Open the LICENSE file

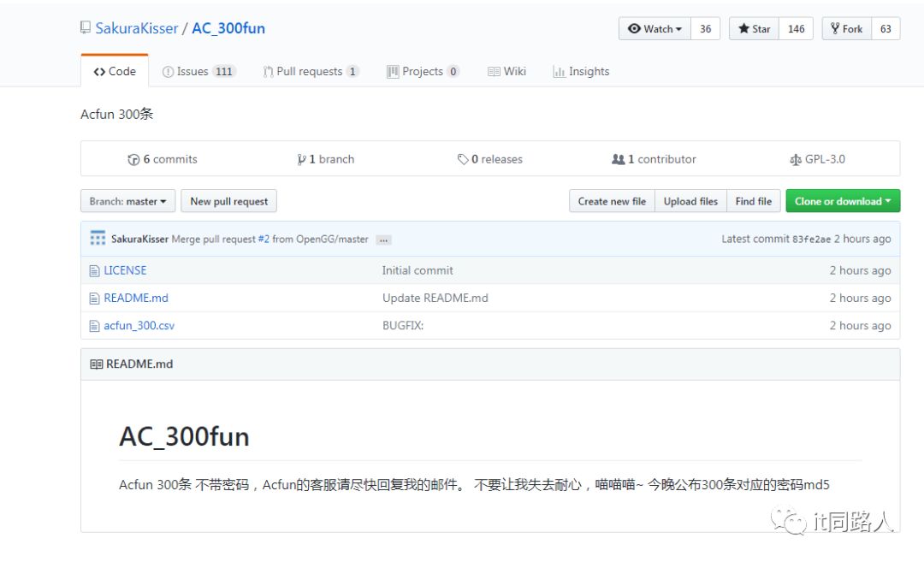(125, 270)
